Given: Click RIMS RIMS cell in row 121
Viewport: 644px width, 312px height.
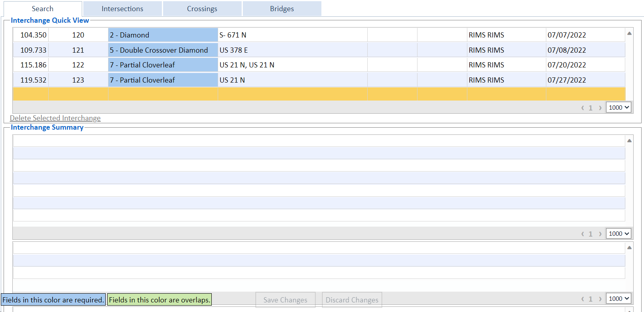Looking at the screenshot, I should click(x=506, y=50).
